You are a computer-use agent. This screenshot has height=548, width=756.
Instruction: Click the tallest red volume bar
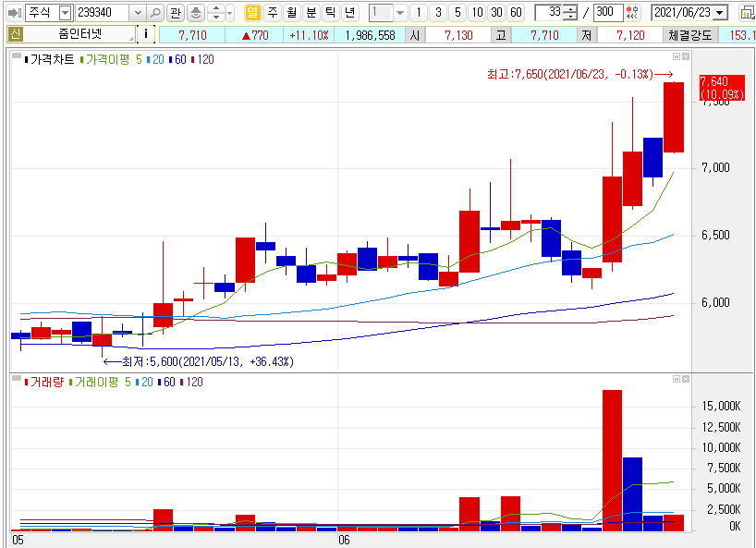(x=612, y=460)
